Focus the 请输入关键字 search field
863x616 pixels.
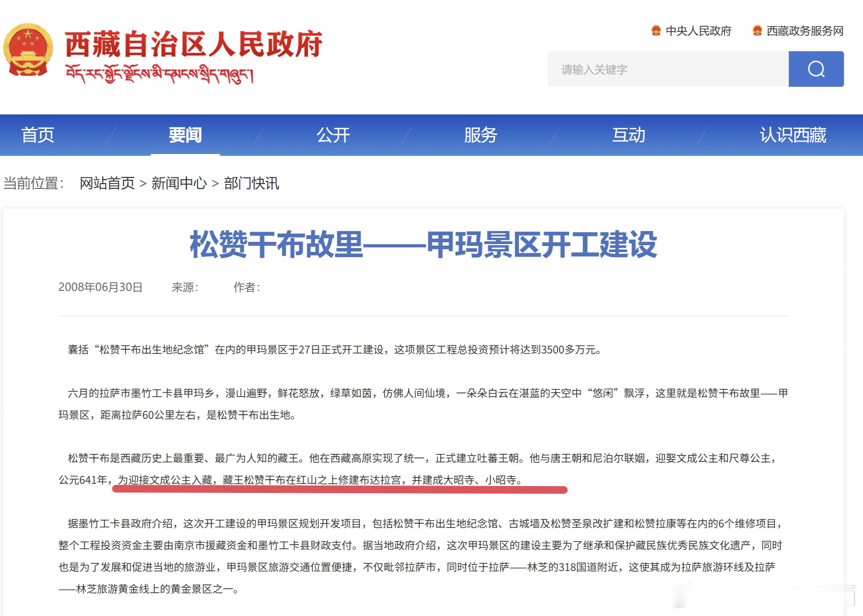pyautogui.click(x=668, y=69)
